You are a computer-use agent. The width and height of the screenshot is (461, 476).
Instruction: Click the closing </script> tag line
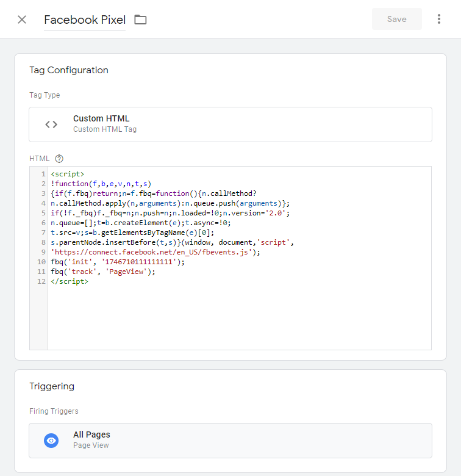70,281
